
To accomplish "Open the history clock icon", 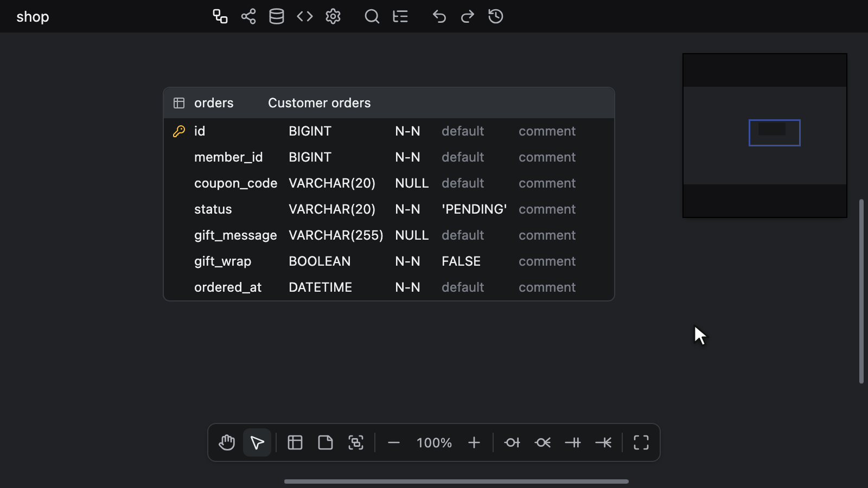I will coord(496,16).
